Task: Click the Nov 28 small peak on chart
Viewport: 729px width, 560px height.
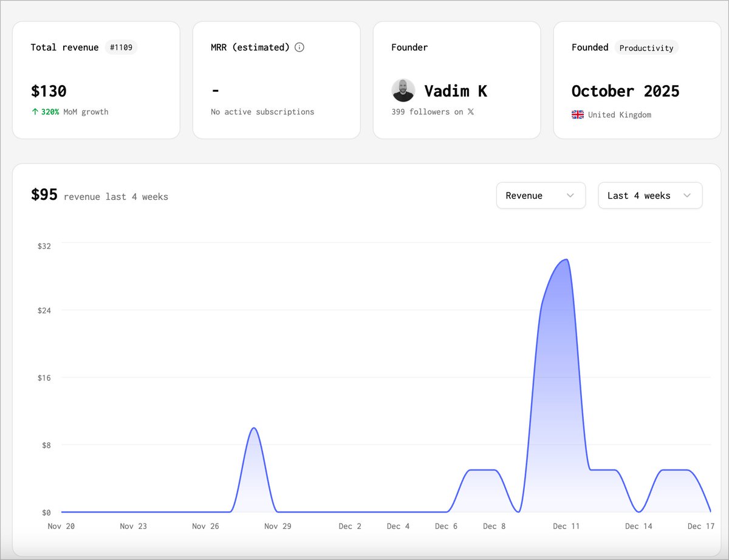Action: [253, 429]
